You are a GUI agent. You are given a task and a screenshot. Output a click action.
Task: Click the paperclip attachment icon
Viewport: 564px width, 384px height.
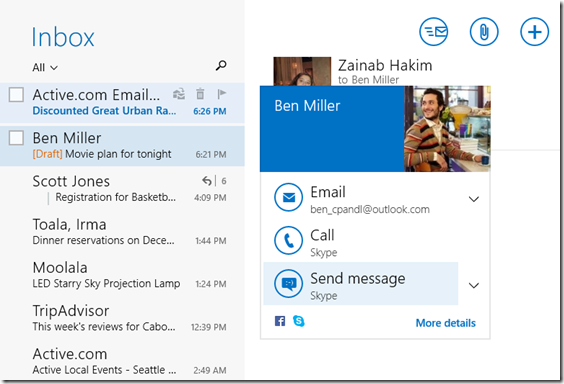click(x=484, y=32)
